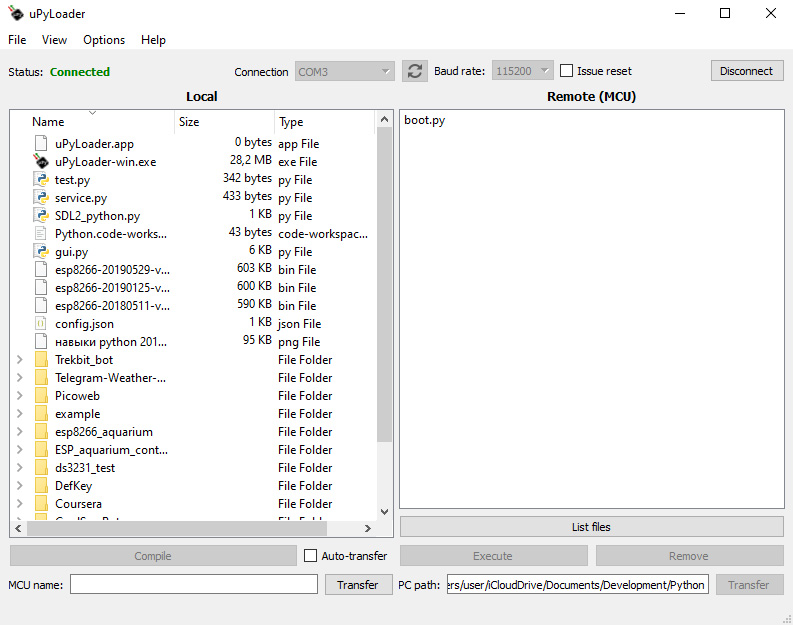Click file icon of esp8266-20190125 bin
This screenshot has height=625, width=793.
pyautogui.click(x=41, y=288)
